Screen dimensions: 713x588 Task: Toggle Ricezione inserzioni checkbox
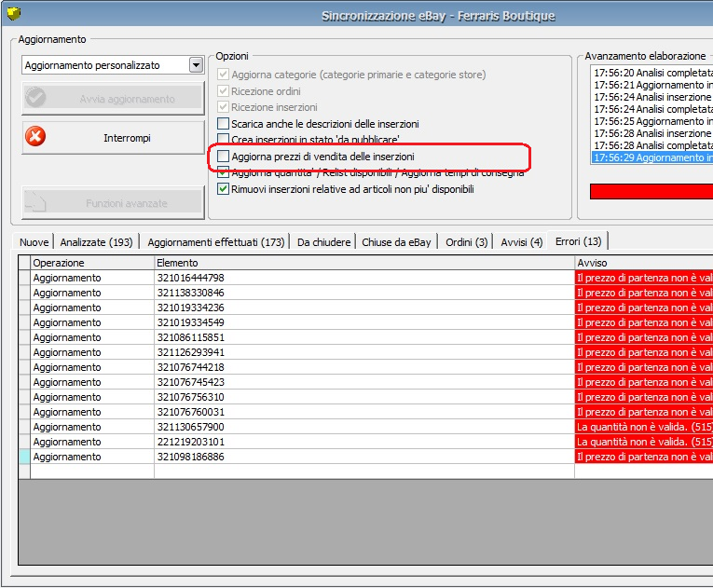coord(223,107)
